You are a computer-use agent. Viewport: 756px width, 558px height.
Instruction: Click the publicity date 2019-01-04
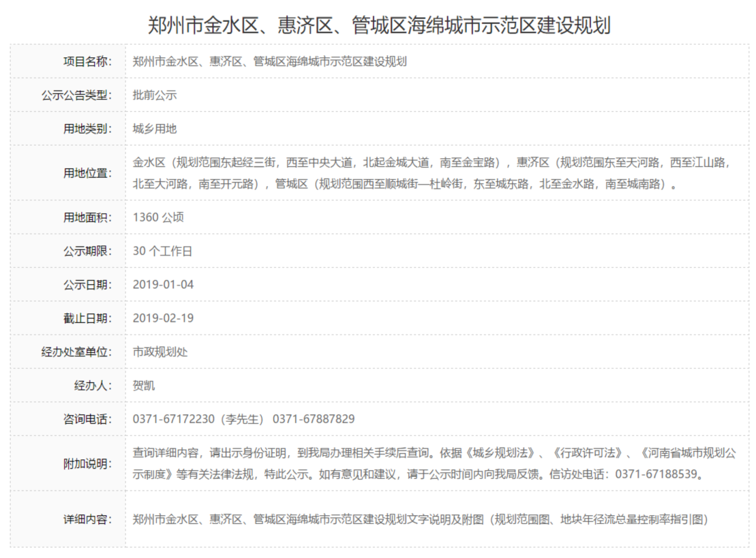[x=163, y=285]
